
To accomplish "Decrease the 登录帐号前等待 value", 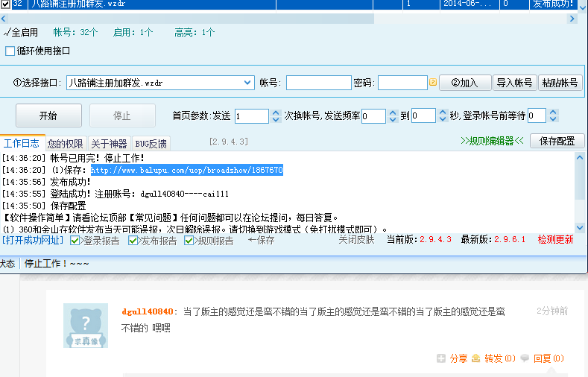I will [553, 119].
